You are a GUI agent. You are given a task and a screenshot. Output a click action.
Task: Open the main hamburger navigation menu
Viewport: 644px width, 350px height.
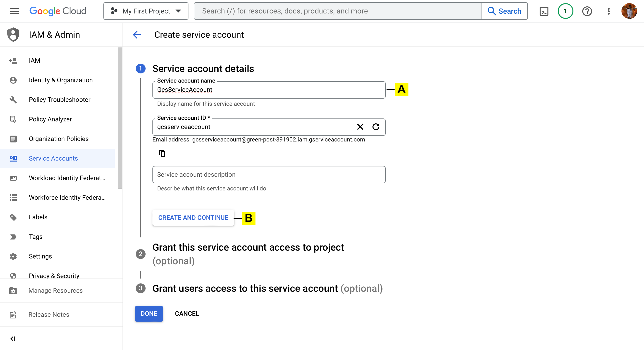(14, 11)
